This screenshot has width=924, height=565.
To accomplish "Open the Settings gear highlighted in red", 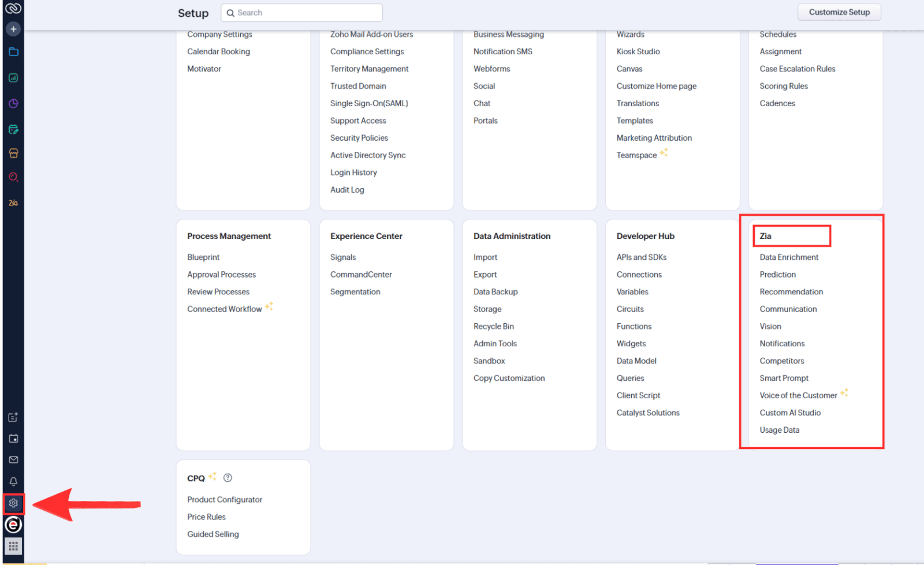I will [13, 503].
